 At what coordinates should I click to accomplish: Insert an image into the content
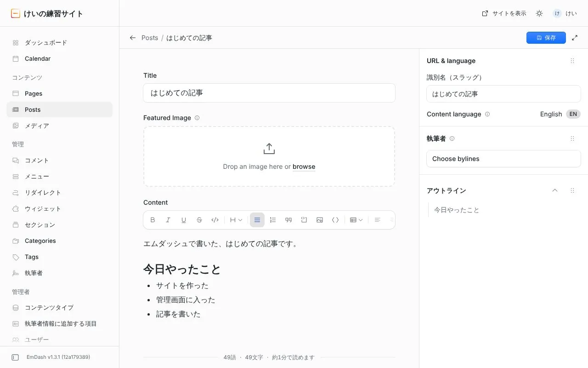click(x=320, y=220)
